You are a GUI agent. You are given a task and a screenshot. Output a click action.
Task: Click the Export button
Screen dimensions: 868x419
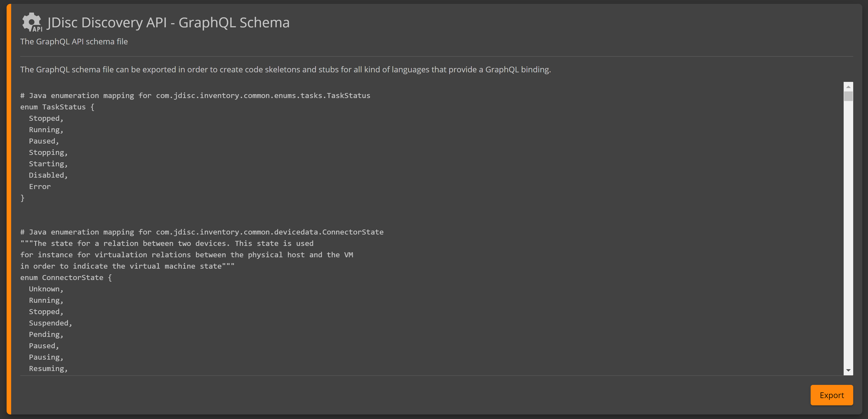click(832, 395)
